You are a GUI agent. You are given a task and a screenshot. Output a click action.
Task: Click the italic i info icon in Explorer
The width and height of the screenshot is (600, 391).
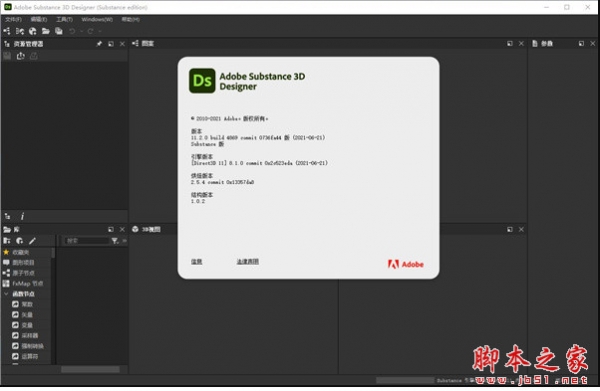click(x=22, y=217)
